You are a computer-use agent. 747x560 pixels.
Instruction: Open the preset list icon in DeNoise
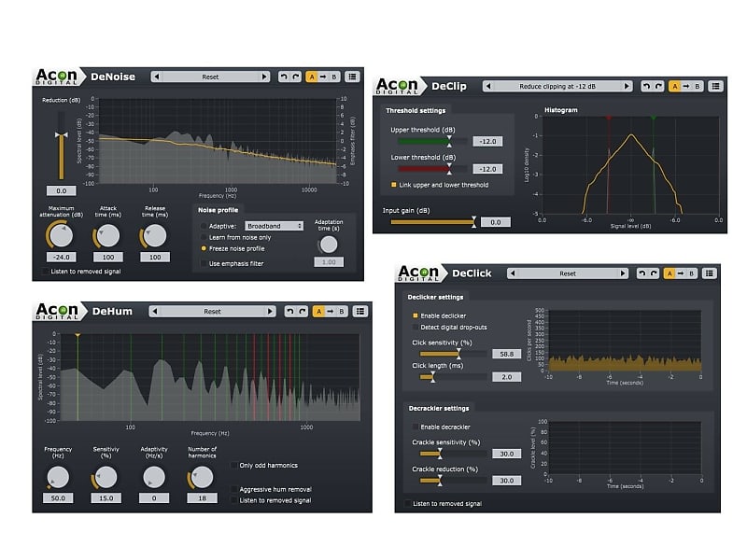click(352, 77)
